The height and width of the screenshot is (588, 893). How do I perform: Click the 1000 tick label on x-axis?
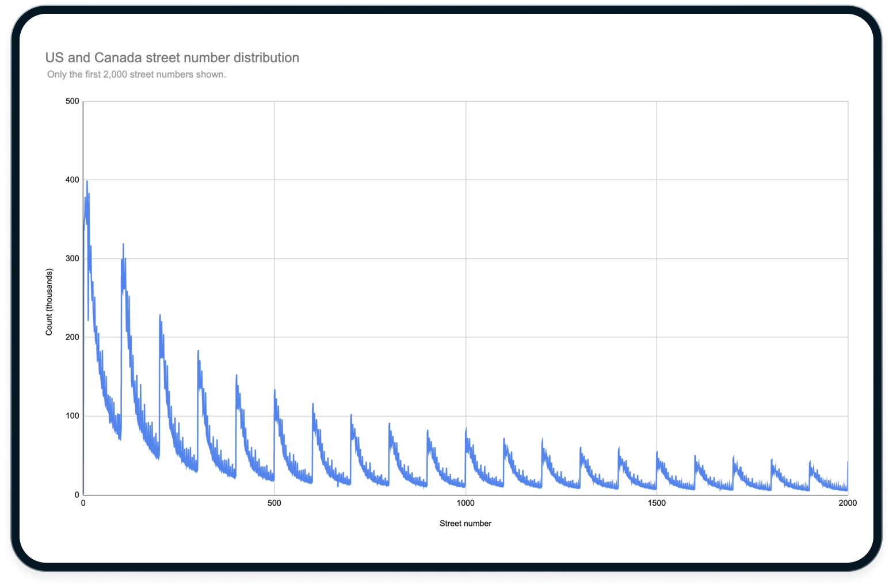click(465, 503)
